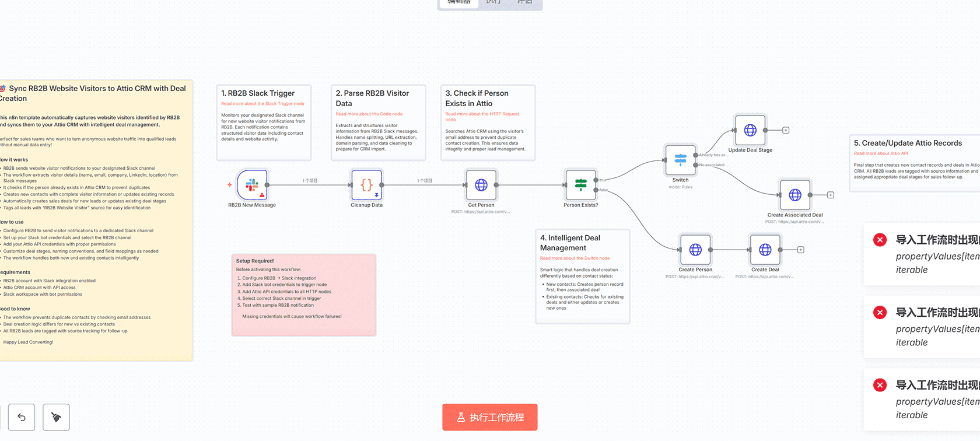Click the undo arrow button
980x441 pixels.
point(22,417)
